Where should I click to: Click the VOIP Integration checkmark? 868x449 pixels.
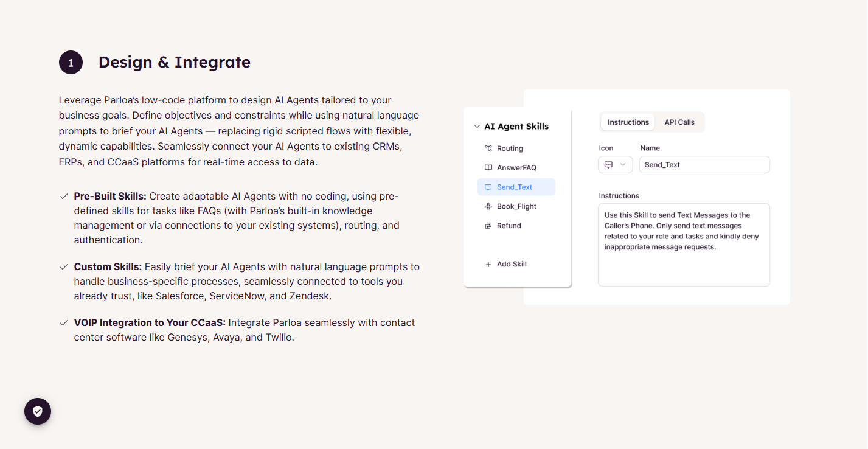63,323
